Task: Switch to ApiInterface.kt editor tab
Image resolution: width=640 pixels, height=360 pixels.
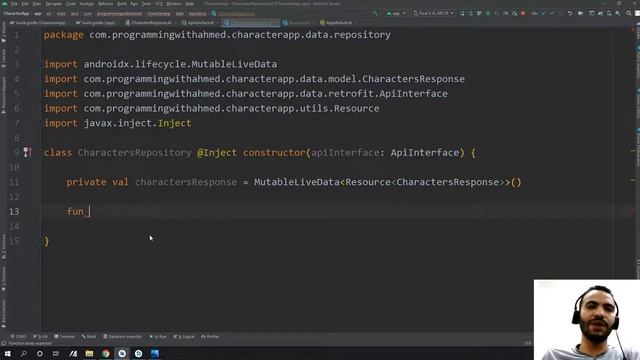Action: (x=198, y=23)
